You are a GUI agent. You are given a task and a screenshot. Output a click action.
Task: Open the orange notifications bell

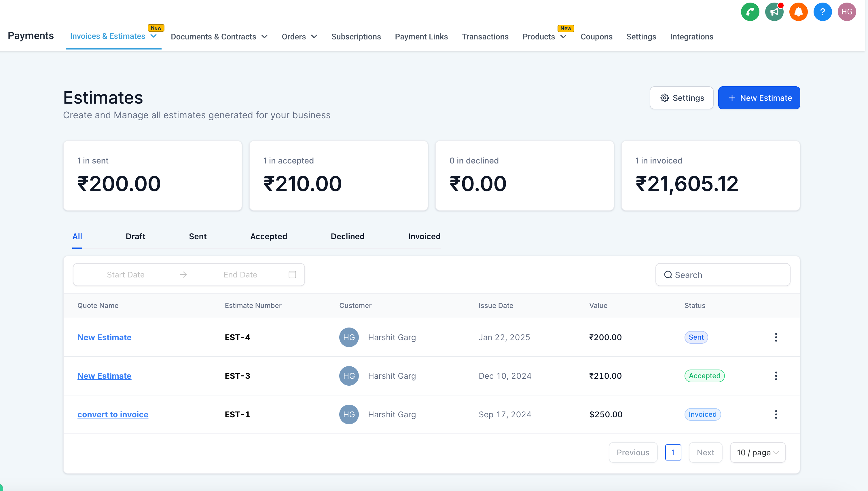click(x=798, y=12)
